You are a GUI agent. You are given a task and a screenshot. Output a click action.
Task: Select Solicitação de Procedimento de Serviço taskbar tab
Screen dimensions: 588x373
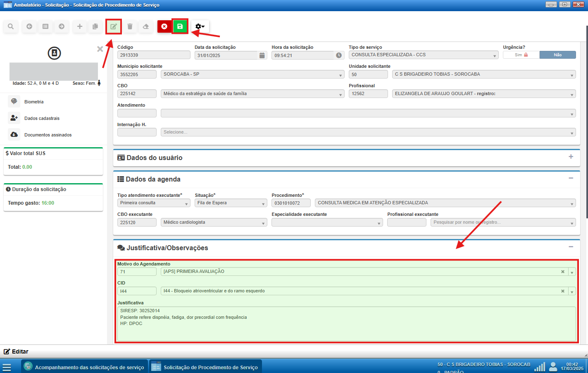(x=205, y=367)
